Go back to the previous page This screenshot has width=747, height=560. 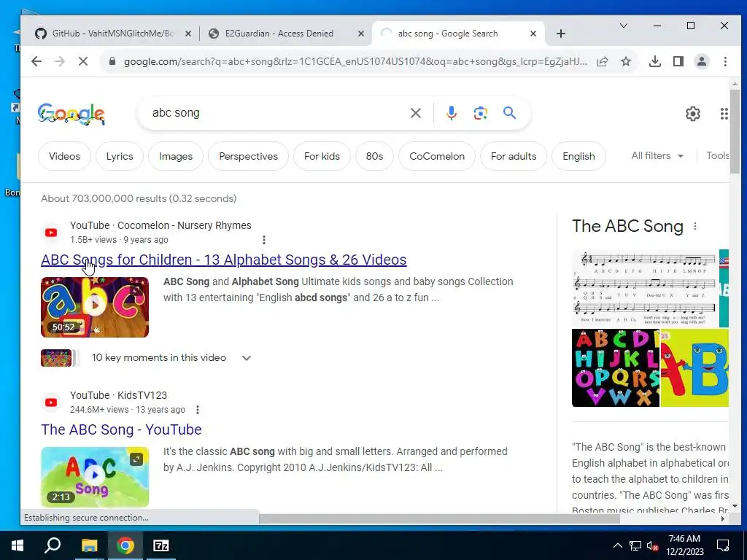pos(36,61)
